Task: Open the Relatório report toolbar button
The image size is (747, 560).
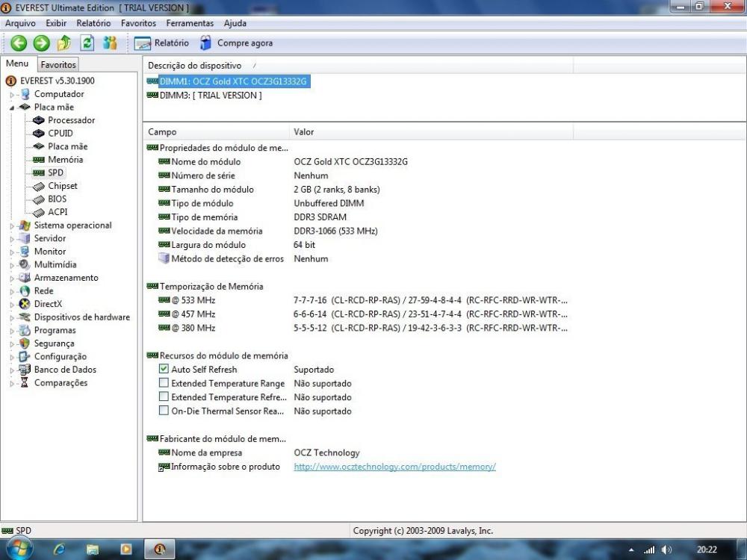Action: 162,43
